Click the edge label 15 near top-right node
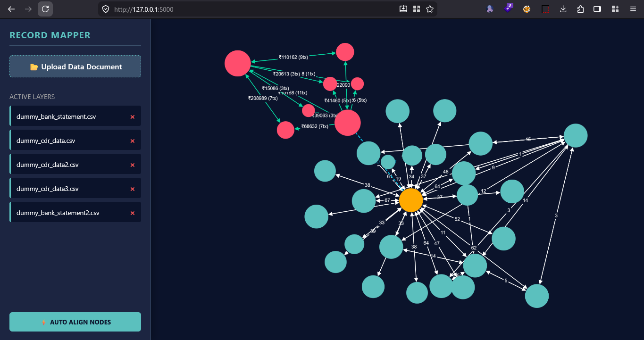 pos(528,139)
